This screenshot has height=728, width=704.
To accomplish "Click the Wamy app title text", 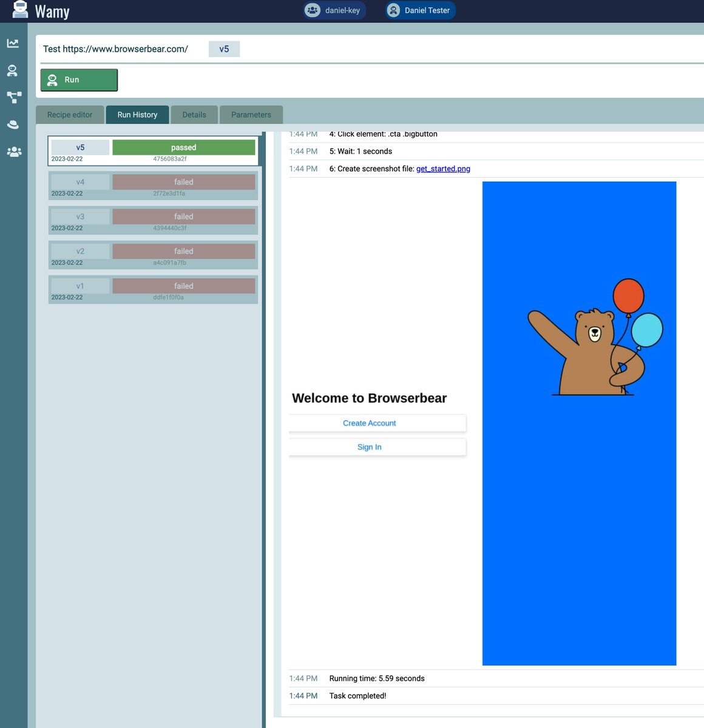I will coord(52,12).
